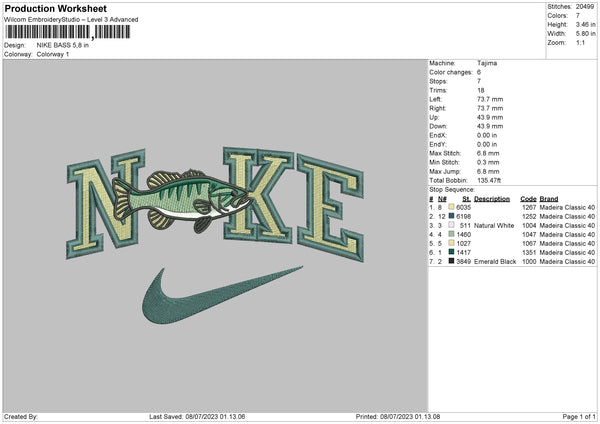Select the 'Down:' measurement label
The height and width of the screenshot is (424, 600).
point(438,126)
